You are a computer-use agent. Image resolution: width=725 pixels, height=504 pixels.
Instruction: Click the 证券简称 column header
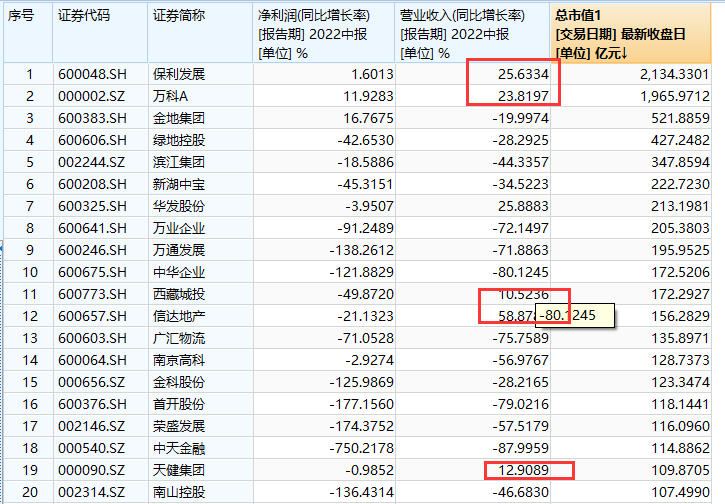(x=200, y=33)
